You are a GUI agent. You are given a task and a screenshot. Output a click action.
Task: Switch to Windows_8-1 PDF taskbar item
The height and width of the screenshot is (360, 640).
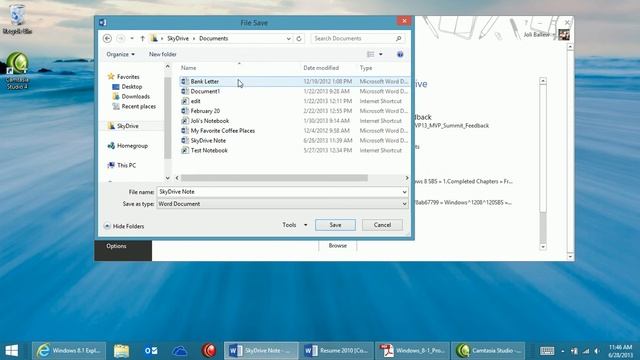click(412, 351)
